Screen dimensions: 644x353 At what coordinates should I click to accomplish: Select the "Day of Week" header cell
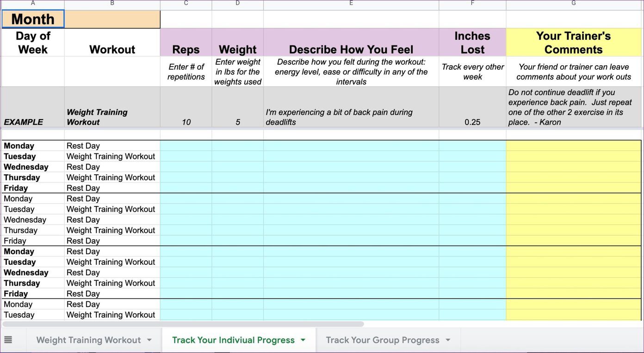33,43
